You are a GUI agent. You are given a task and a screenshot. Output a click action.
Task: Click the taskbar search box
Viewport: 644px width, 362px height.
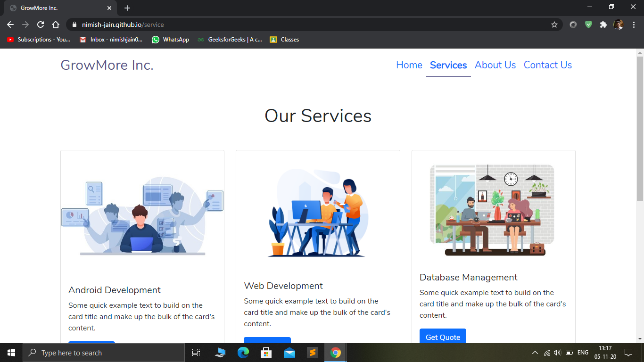click(104, 353)
